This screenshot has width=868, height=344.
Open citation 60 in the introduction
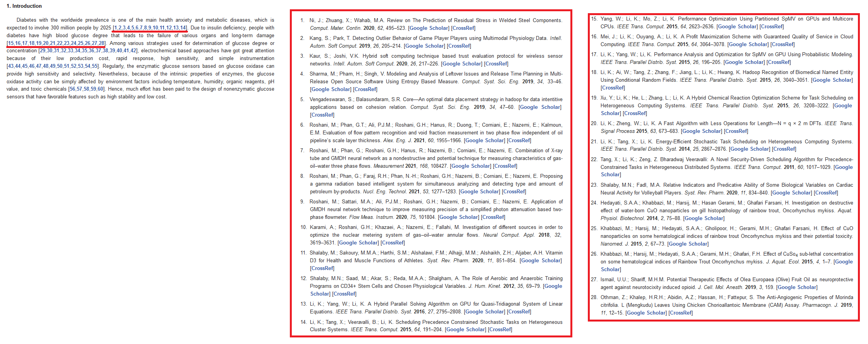[100, 89]
